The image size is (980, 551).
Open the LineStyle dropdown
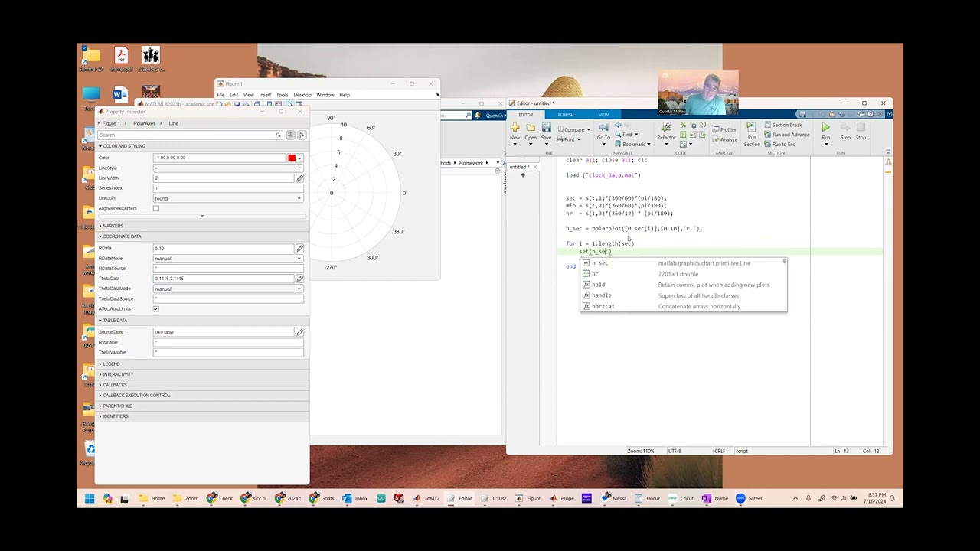pos(228,168)
